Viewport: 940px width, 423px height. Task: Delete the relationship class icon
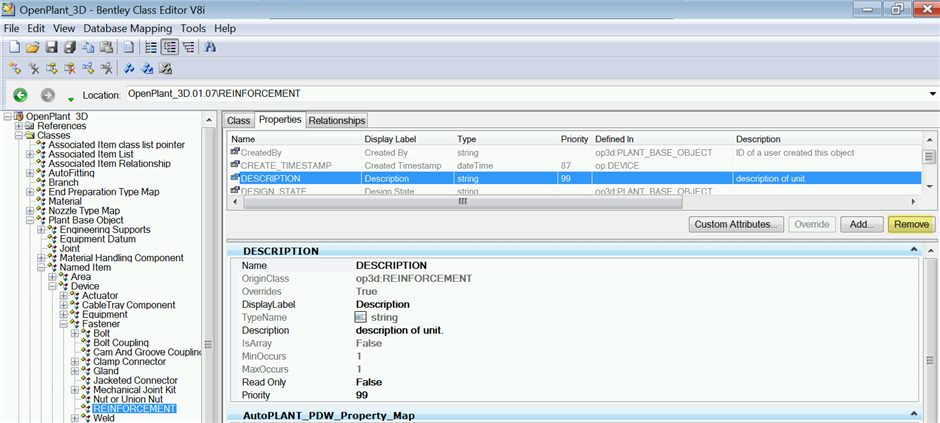tap(107, 68)
